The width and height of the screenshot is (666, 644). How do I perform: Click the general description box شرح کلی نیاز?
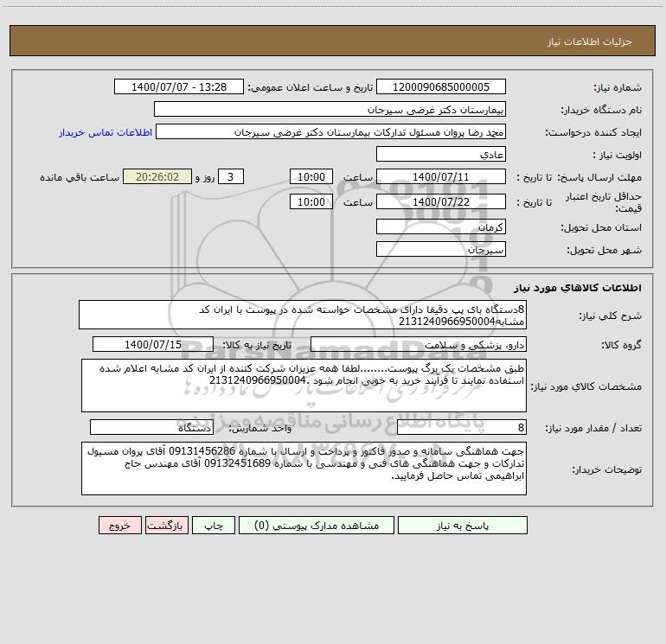click(303, 315)
